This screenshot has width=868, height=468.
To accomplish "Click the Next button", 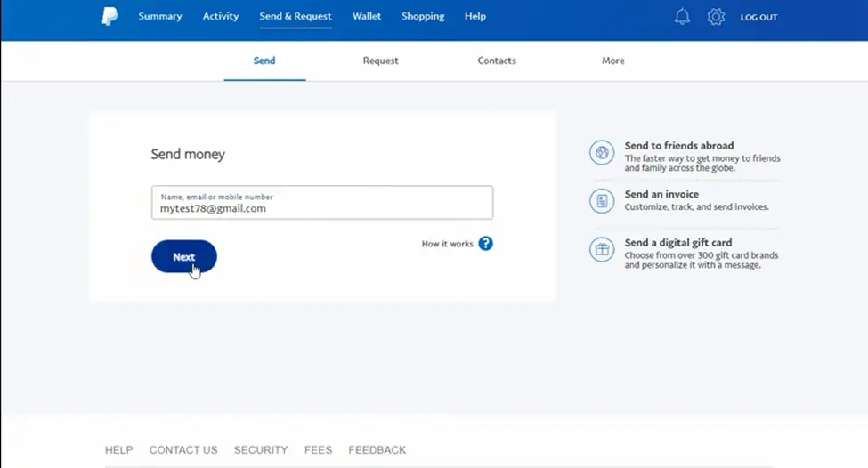I will (x=183, y=256).
